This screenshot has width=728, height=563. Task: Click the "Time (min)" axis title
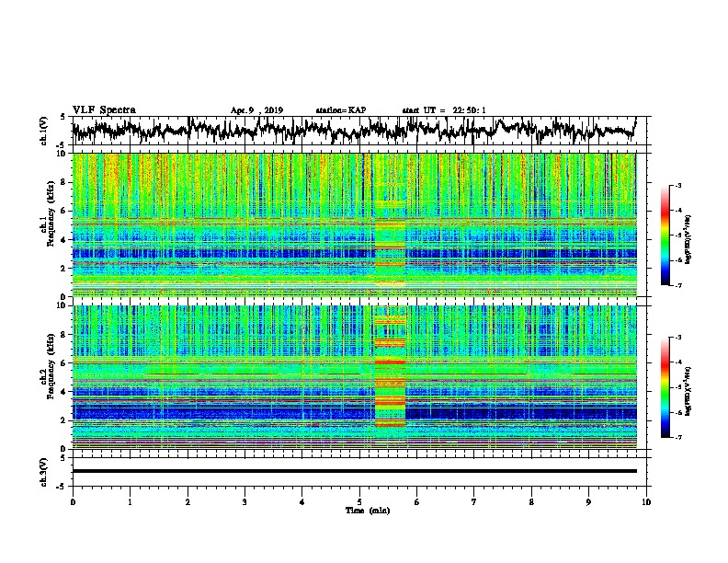[368, 511]
